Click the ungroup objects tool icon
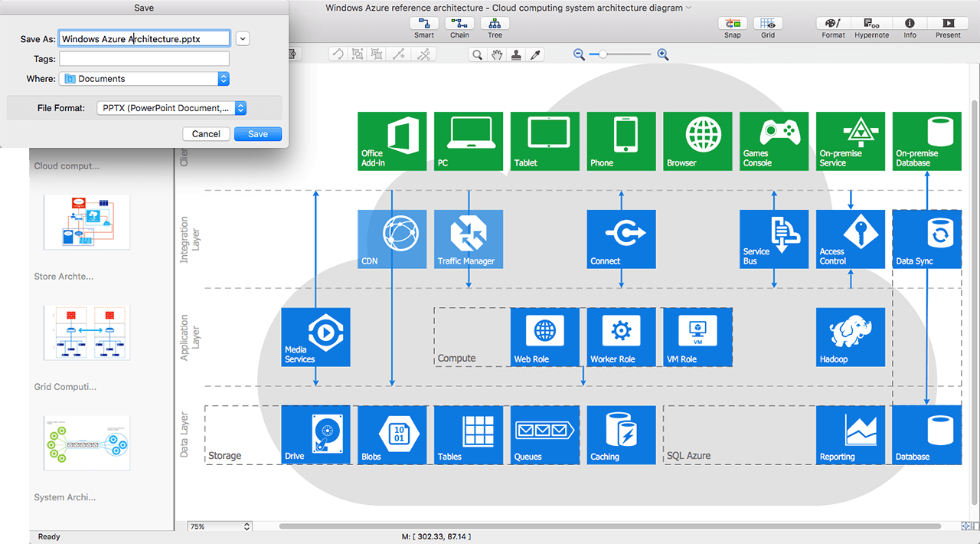The height and width of the screenshot is (544, 980). click(377, 54)
